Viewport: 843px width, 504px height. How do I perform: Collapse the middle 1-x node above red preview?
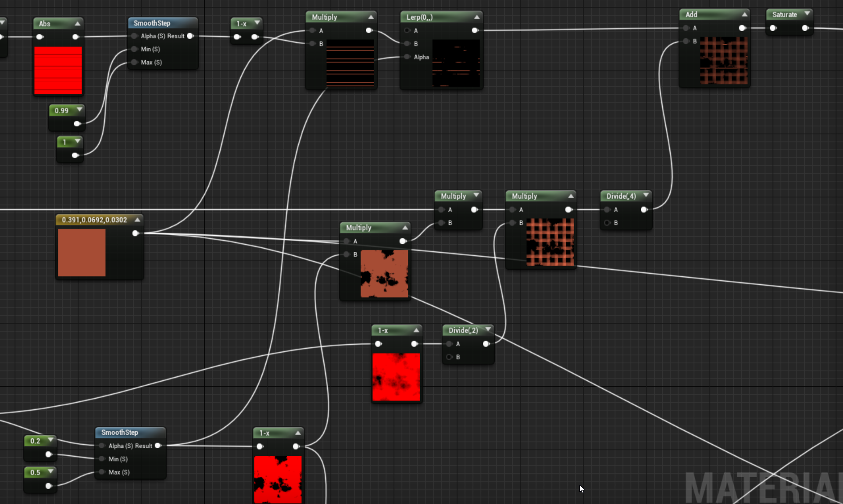click(416, 329)
